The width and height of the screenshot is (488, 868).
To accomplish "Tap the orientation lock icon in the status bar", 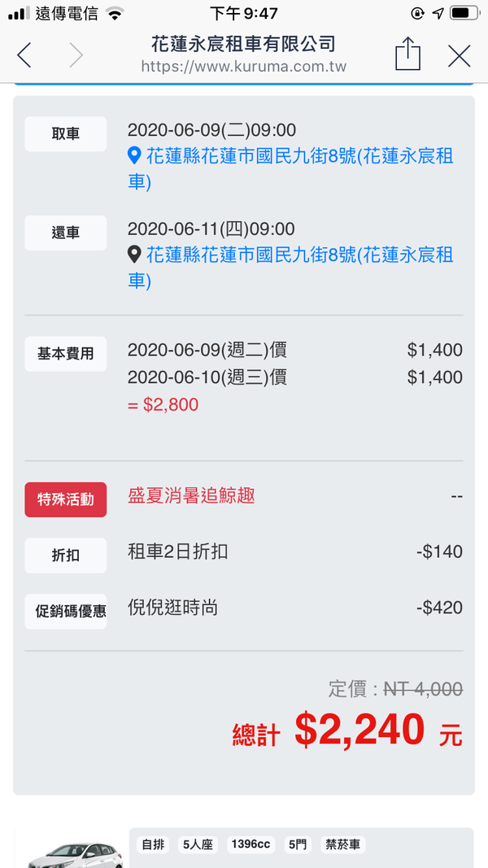I will (x=416, y=12).
